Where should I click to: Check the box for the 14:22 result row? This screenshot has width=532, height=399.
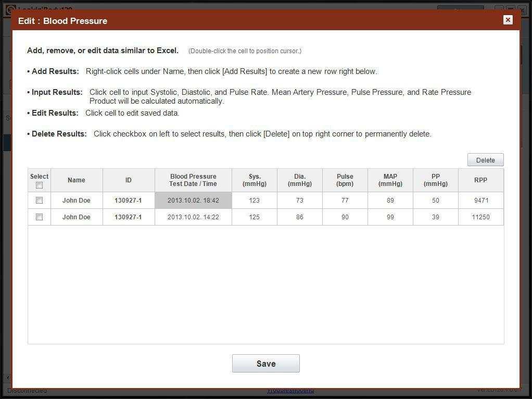click(40, 217)
